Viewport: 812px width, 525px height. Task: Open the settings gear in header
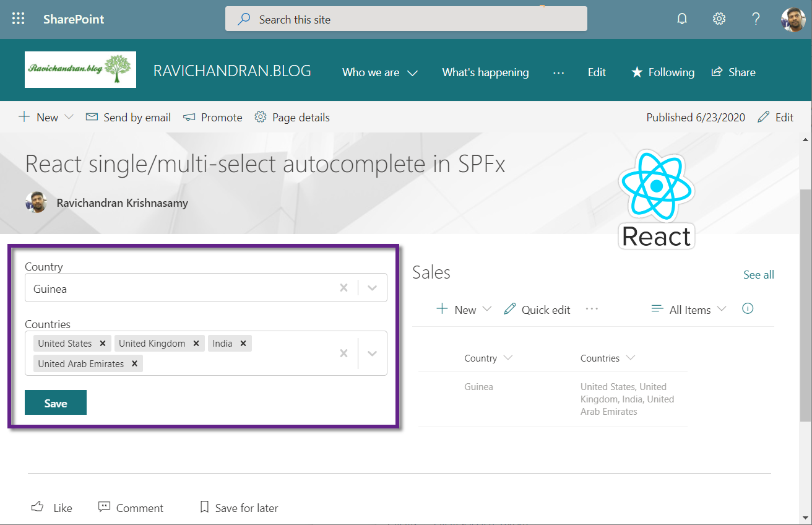point(719,19)
